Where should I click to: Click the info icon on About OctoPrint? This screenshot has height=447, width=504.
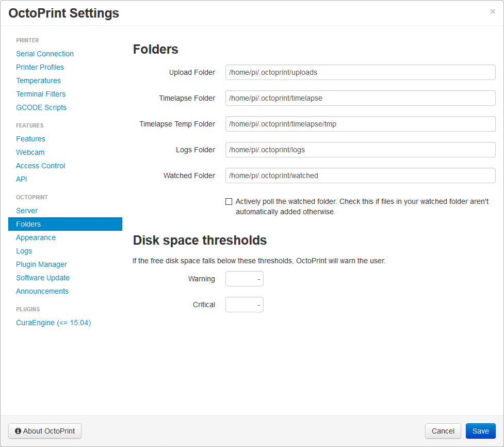pos(18,431)
